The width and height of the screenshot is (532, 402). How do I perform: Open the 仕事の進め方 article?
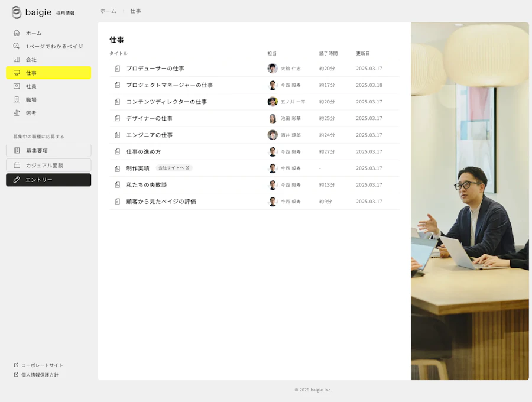tap(144, 152)
